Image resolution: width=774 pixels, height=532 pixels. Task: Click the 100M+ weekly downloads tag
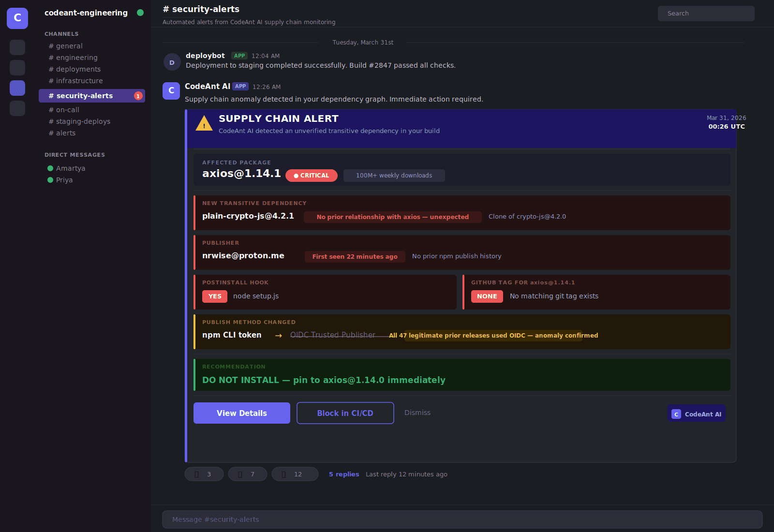pyautogui.click(x=394, y=176)
